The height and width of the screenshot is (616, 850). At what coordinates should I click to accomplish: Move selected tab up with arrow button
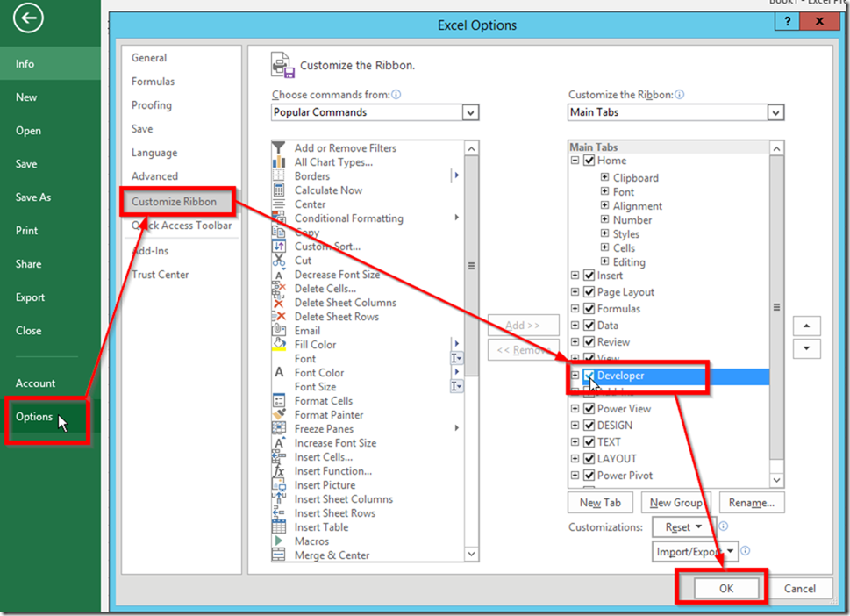[807, 326]
